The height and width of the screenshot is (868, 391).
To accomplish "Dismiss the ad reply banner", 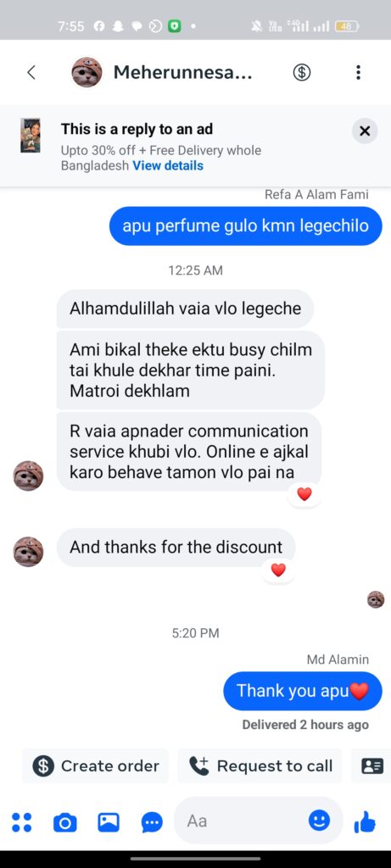I will pos(365,131).
